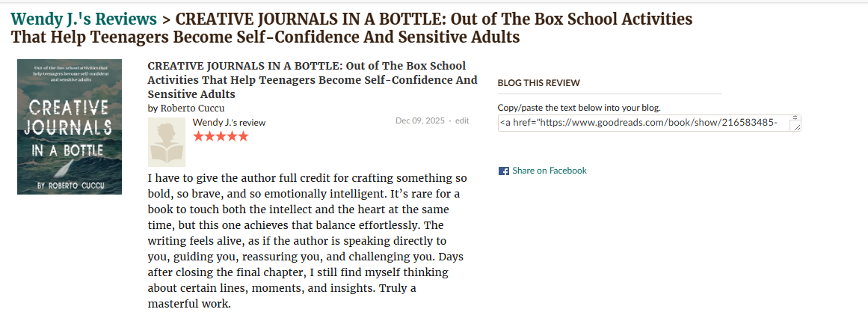
Task: Open the bold book title link above the author
Action: (312, 80)
